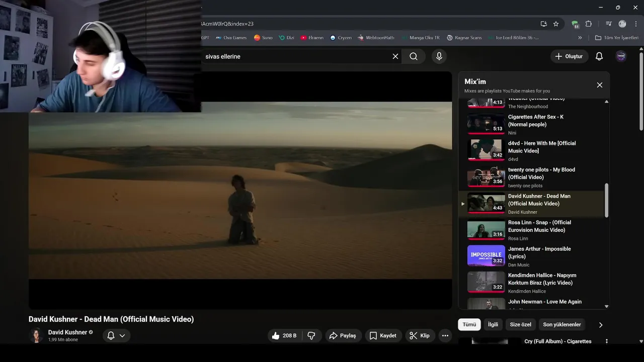Open the green extension with 51 badge
This screenshot has height=362, width=644.
pyautogui.click(x=575, y=24)
